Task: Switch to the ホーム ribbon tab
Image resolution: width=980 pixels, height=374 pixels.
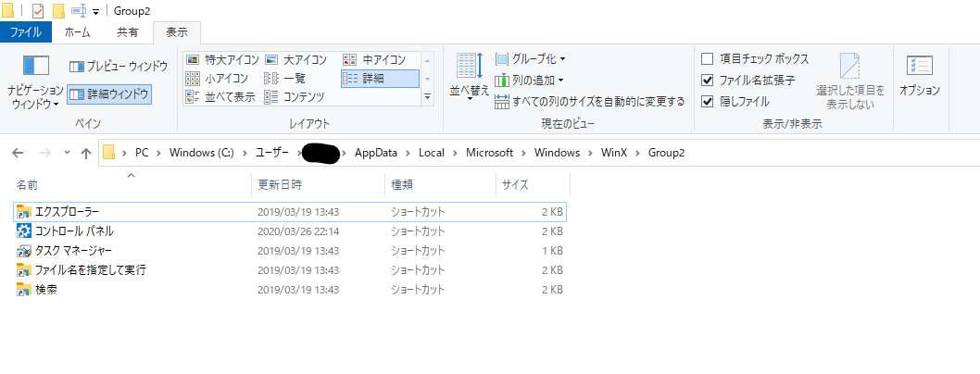Action: tap(78, 32)
